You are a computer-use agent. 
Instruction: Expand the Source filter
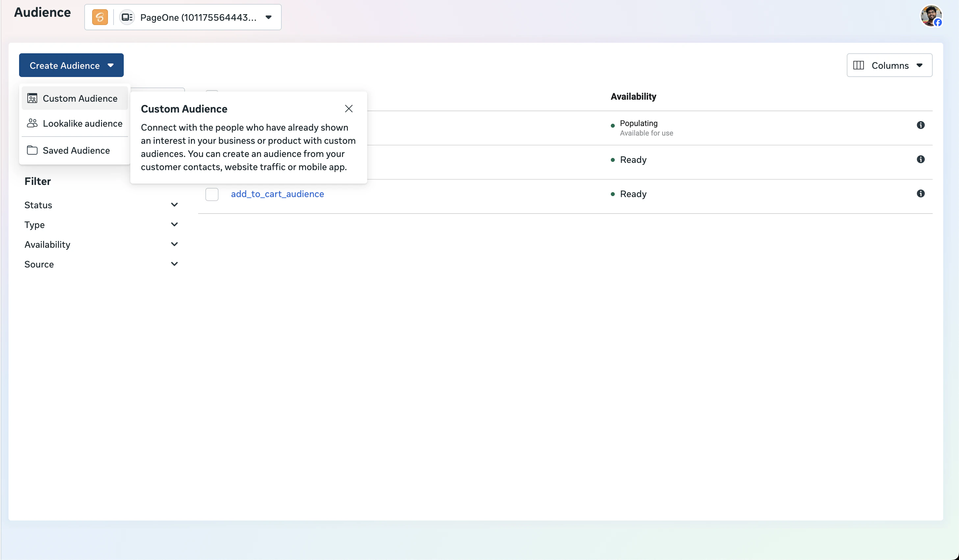pyautogui.click(x=174, y=264)
